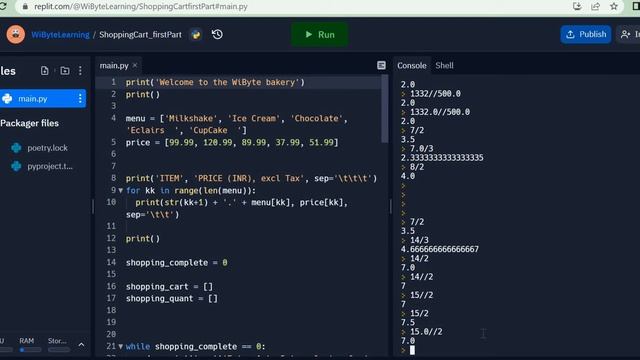The width and height of the screenshot is (640, 360).
Task: Click the install app icon in address bar
Action: click(x=577, y=6)
